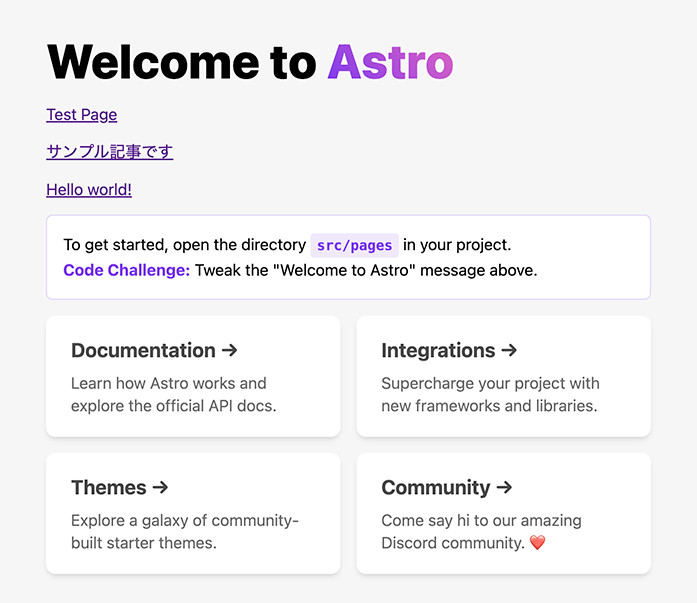Image resolution: width=697 pixels, height=603 pixels.
Task: Visit the Themes card
Action: (x=193, y=513)
